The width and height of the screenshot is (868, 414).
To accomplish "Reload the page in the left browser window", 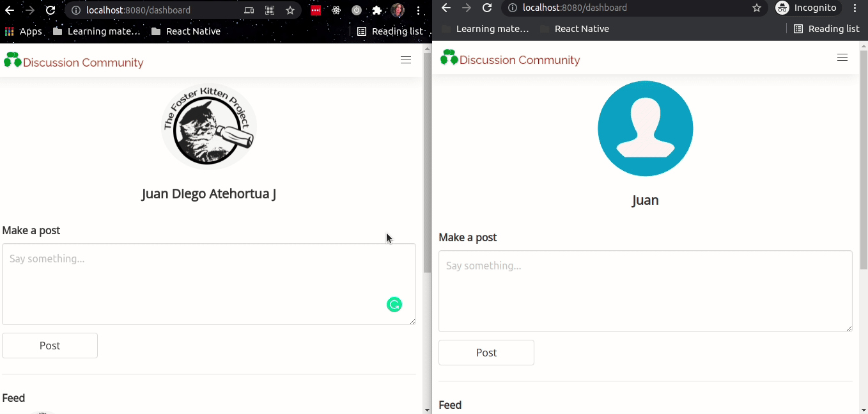I will [x=50, y=10].
